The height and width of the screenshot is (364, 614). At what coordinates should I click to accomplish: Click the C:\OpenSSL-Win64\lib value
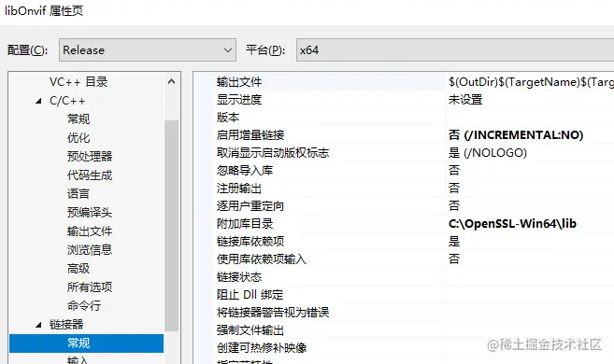tap(512, 224)
